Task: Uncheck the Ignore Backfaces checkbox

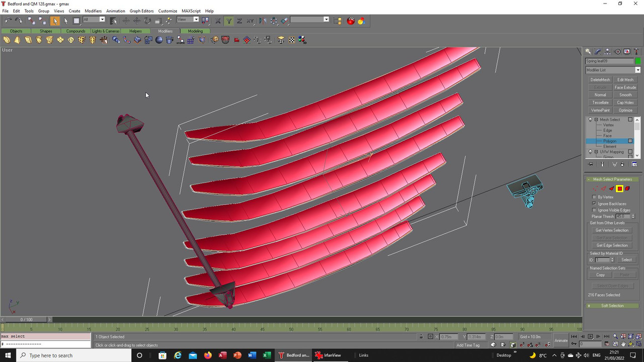Action: point(594,204)
